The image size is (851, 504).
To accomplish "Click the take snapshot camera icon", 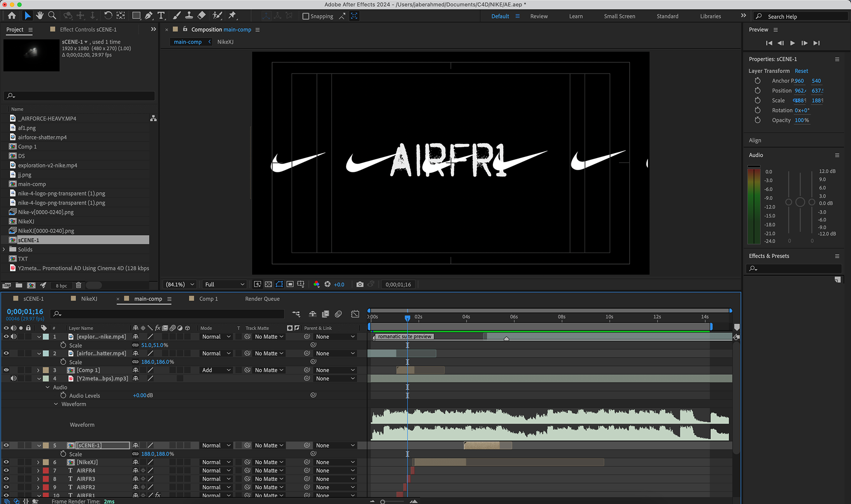I will 360,284.
